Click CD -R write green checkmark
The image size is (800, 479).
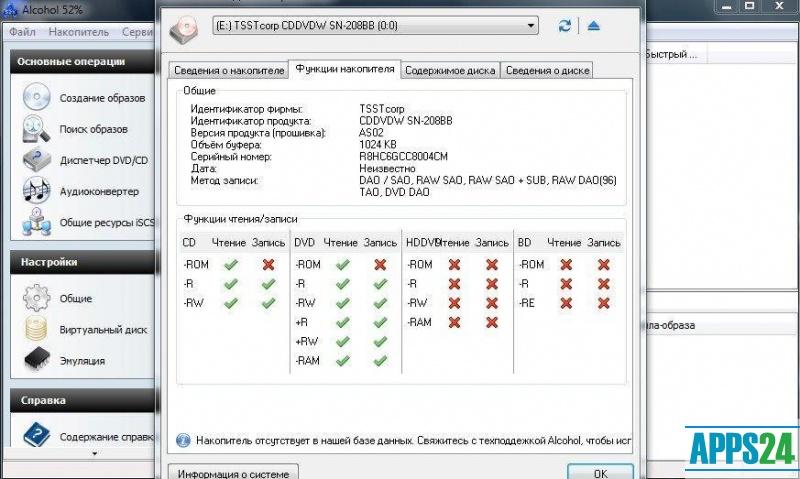268,284
